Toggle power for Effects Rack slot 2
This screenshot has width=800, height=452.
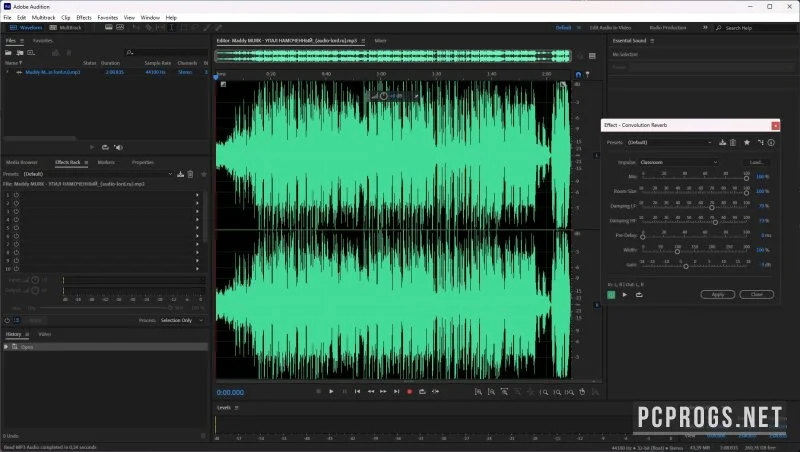pyautogui.click(x=16, y=203)
